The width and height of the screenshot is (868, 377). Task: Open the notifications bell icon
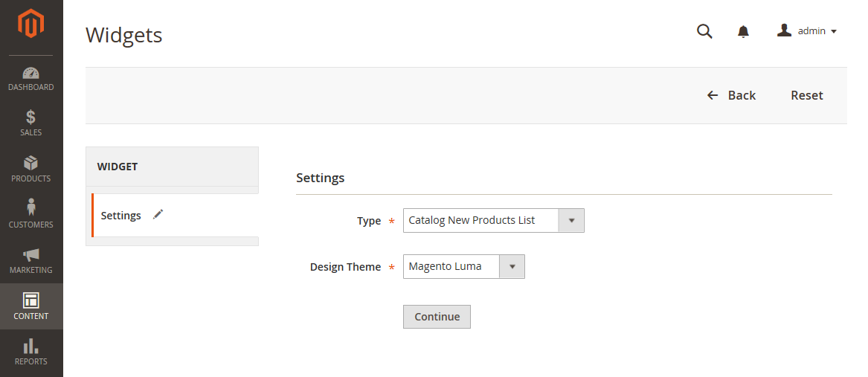point(744,31)
